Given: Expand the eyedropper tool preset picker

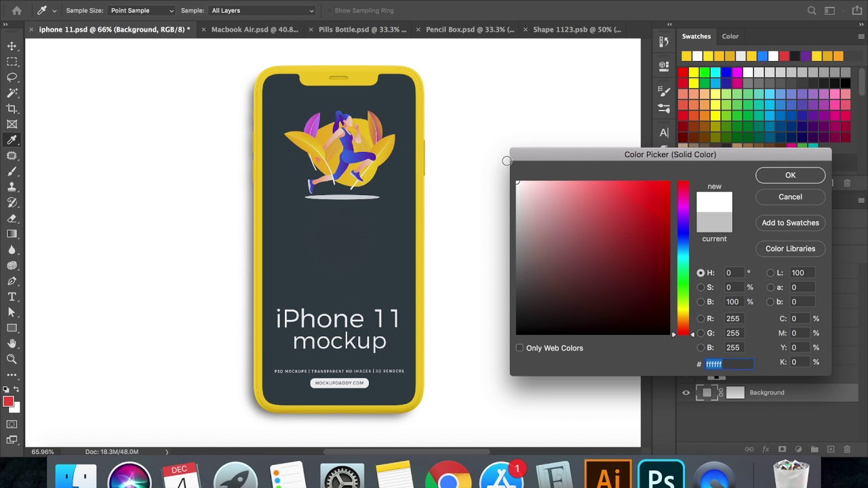Looking at the screenshot, I should click(54, 11).
